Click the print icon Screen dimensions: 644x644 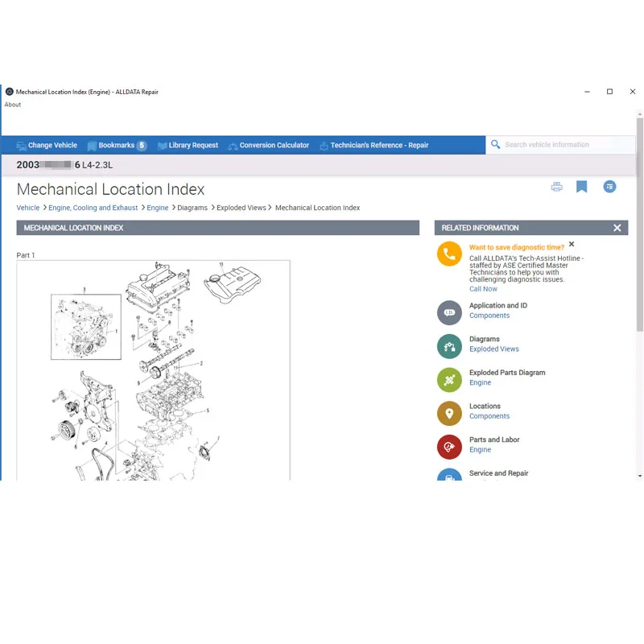click(x=556, y=187)
